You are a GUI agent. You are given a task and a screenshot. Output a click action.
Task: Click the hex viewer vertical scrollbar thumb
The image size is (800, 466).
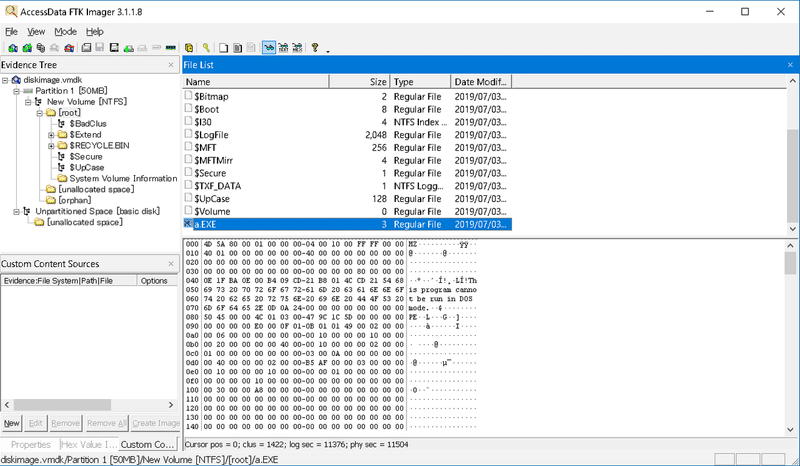click(791, 263)
